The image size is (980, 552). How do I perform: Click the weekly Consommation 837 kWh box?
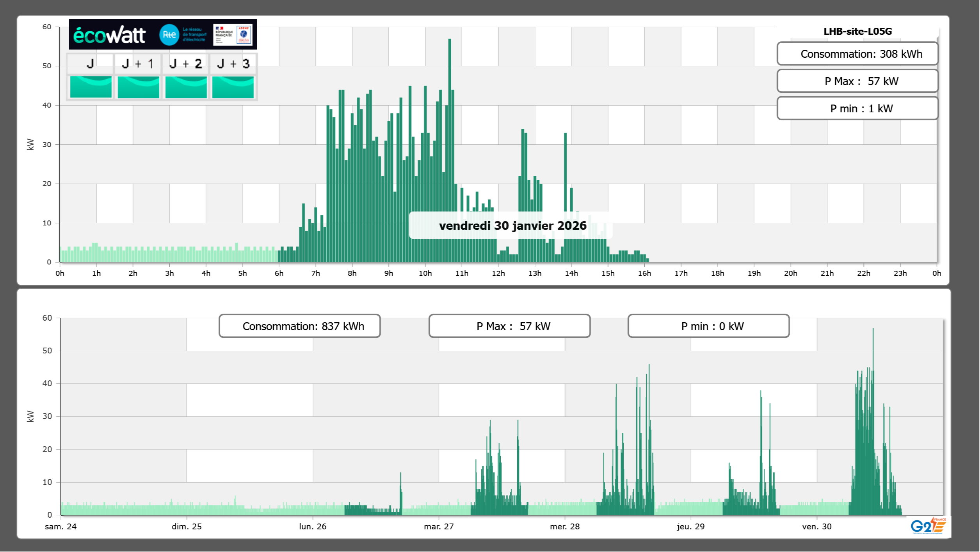coord(299,326)
